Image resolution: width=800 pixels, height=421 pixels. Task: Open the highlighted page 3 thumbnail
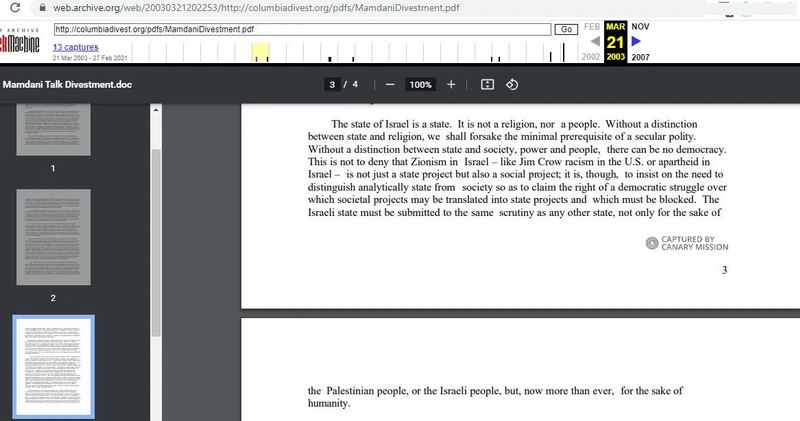pos(54,366)
